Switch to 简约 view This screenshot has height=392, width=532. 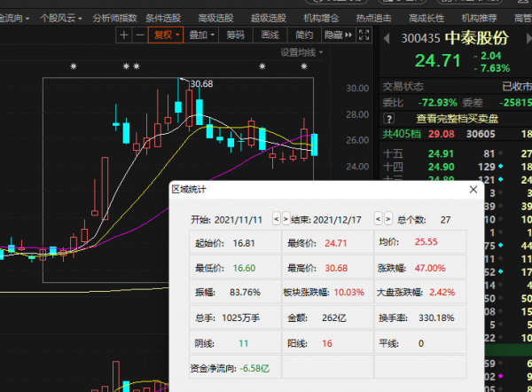[x=304, y=35]
